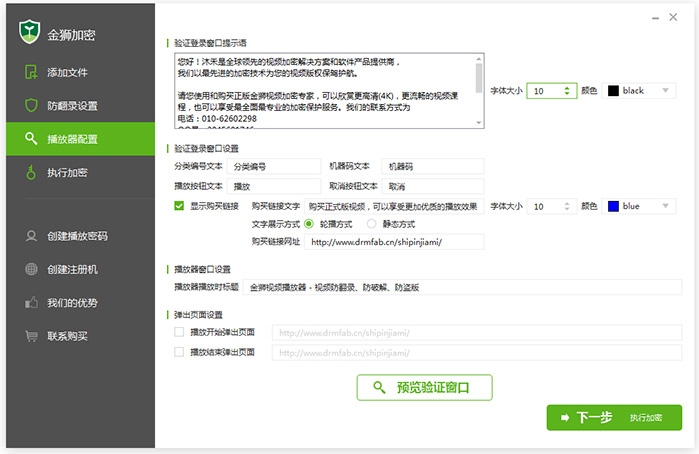
Task: Uncheck the 显示购买链接 checkbox
Action: click(x=179, y=206)
